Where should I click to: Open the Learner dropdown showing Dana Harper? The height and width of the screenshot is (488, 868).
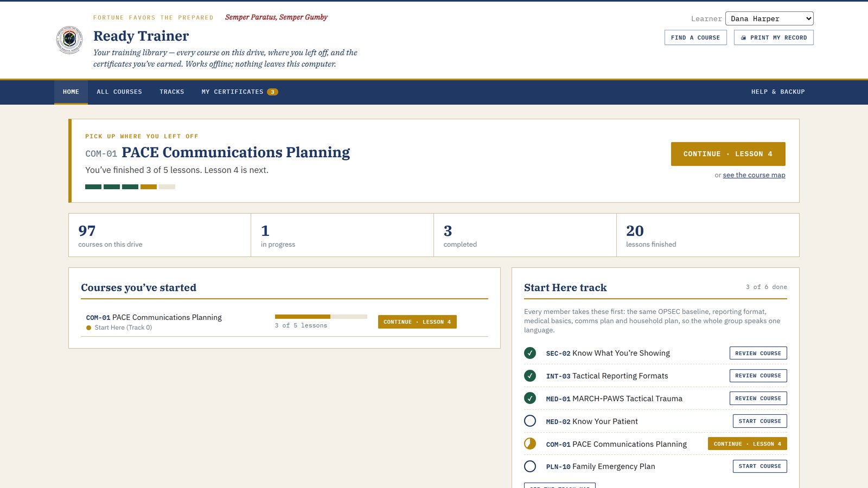[769, 18]
